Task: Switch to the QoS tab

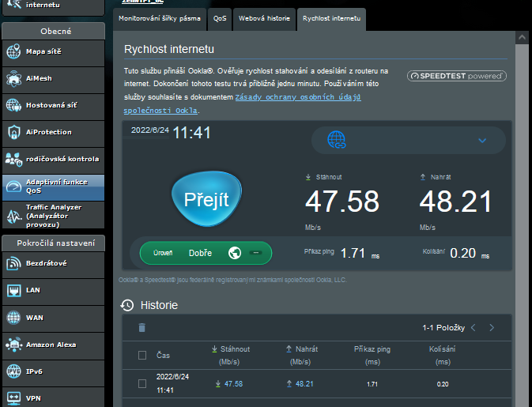Action: pos(220,17)
